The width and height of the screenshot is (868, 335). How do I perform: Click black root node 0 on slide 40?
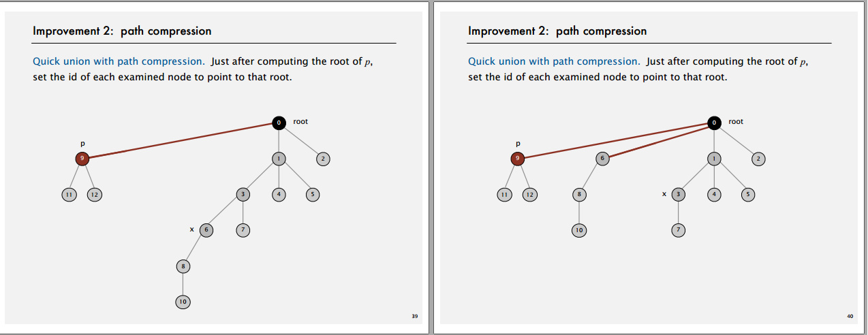pyautogui.click(x=713, y=123)
